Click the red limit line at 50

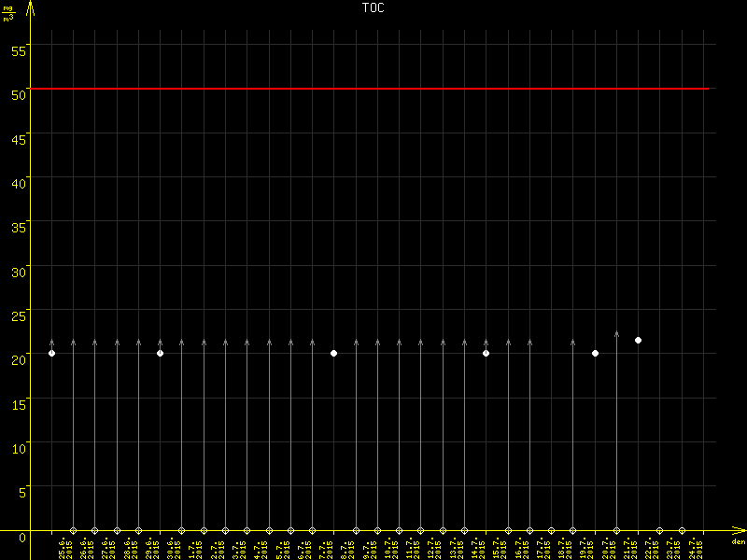pos(373,89)
